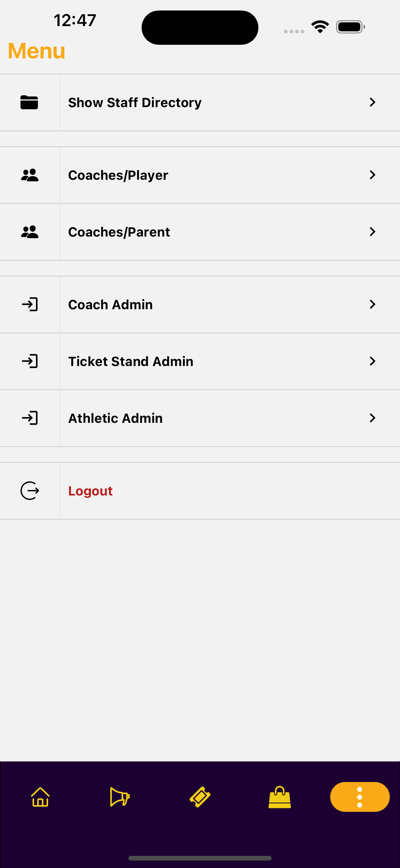
Task: Select the three-dot More tab
Action: point(360,797)
